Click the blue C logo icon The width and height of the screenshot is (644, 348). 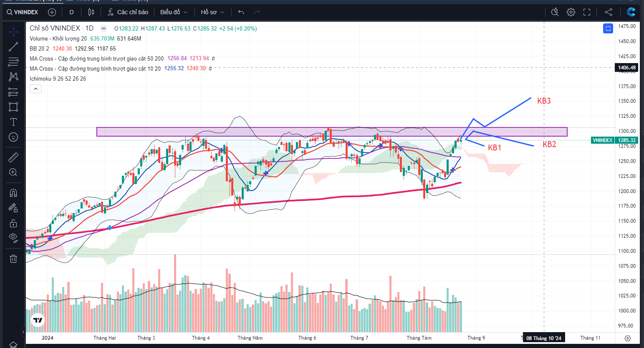point(631,12)
